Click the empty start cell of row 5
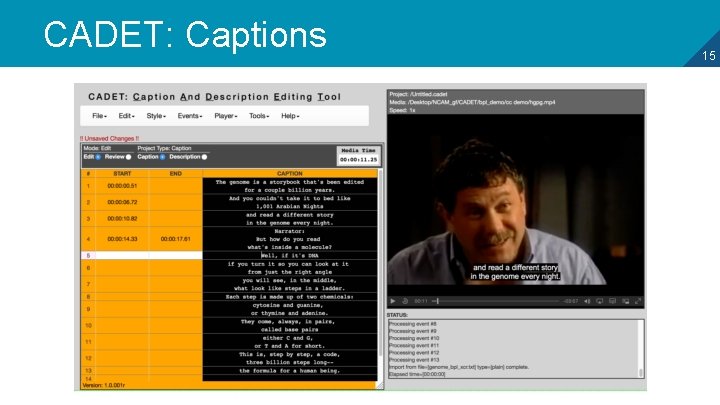The width and height of the screenshot is (720, 405). click(x=122, y=255)
